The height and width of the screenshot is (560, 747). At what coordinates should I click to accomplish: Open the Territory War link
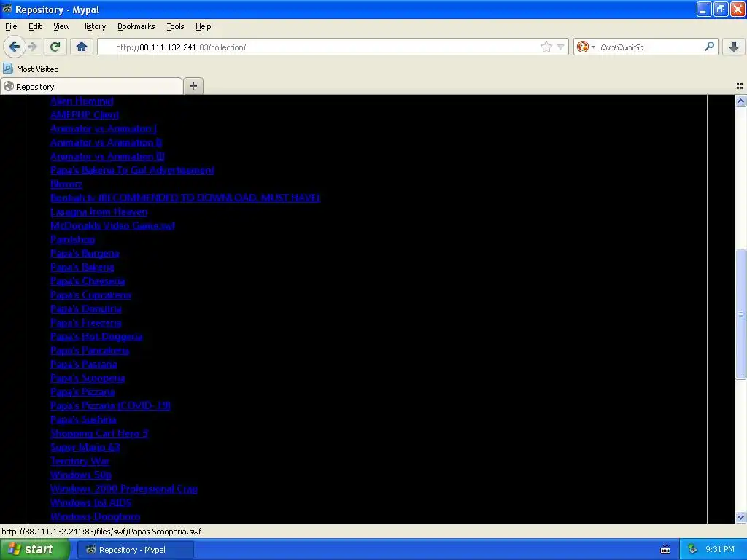pyautogui.click(x=80, y=461)
